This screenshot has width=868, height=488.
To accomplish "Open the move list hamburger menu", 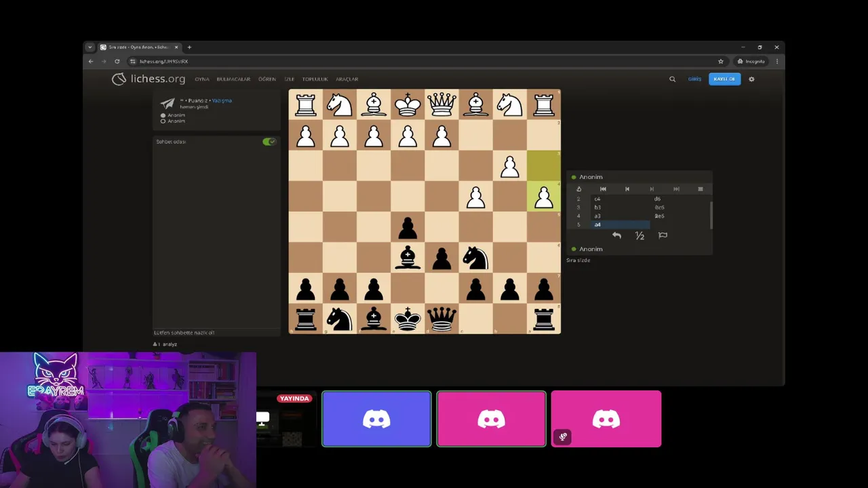I will [x=701, y=189].
